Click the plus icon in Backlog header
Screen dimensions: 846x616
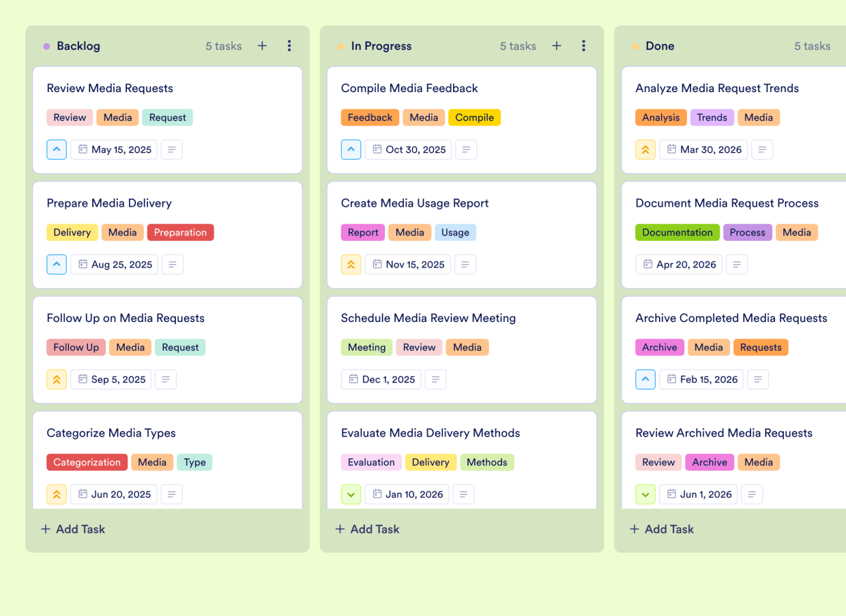262,46
